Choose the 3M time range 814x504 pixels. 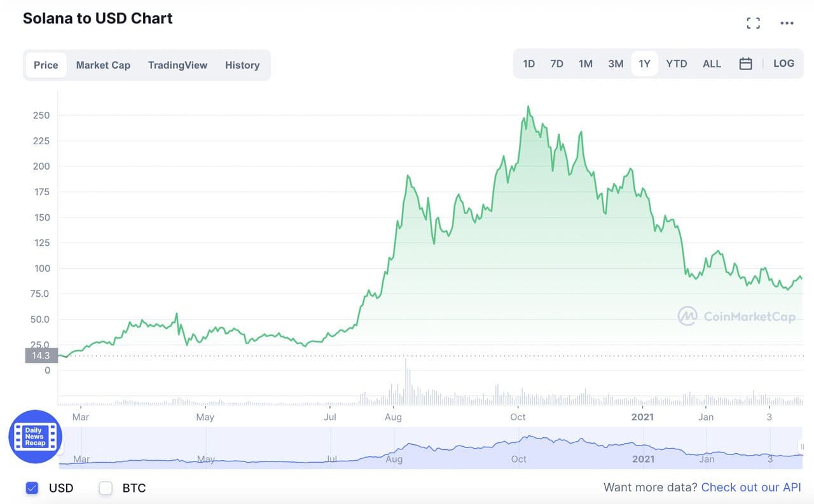tap(615, 64)
